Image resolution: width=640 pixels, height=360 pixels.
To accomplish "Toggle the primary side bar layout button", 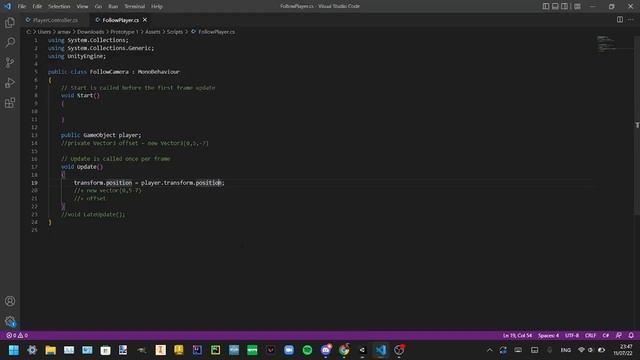I will pyautogui.click(x=546, y=6).
